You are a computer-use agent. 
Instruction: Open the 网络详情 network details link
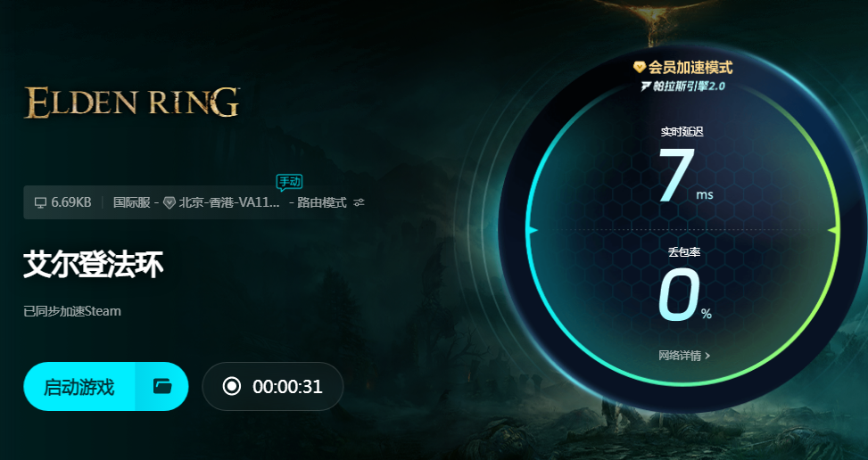[680, 356]
